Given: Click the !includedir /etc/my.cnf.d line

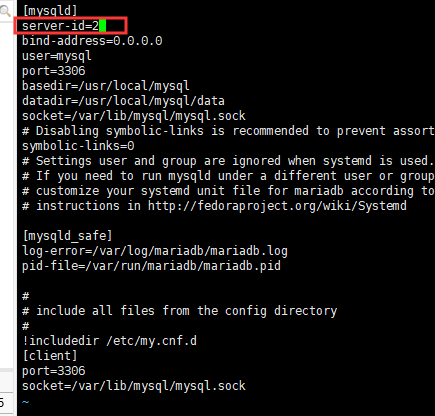Looking at the screenshot, I should (109, 341).
